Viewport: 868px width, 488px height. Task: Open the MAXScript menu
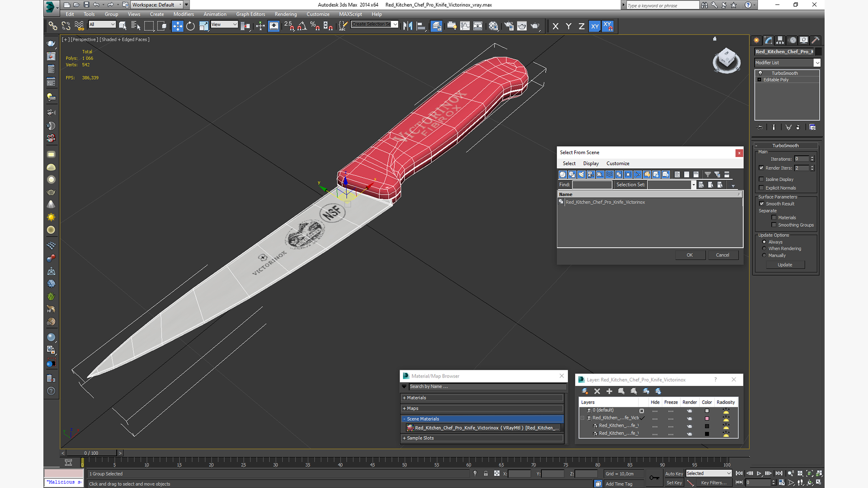click(x=350, y=14)
